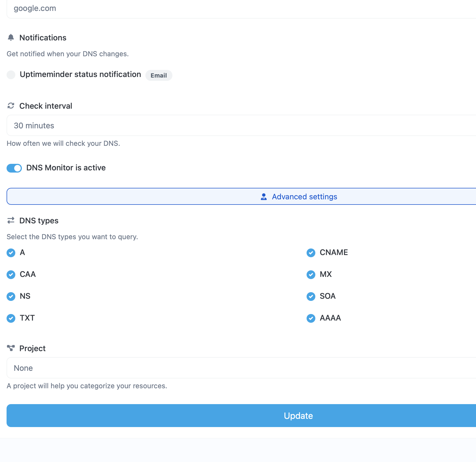Uncheck the A record DNS type

point(11,253)
